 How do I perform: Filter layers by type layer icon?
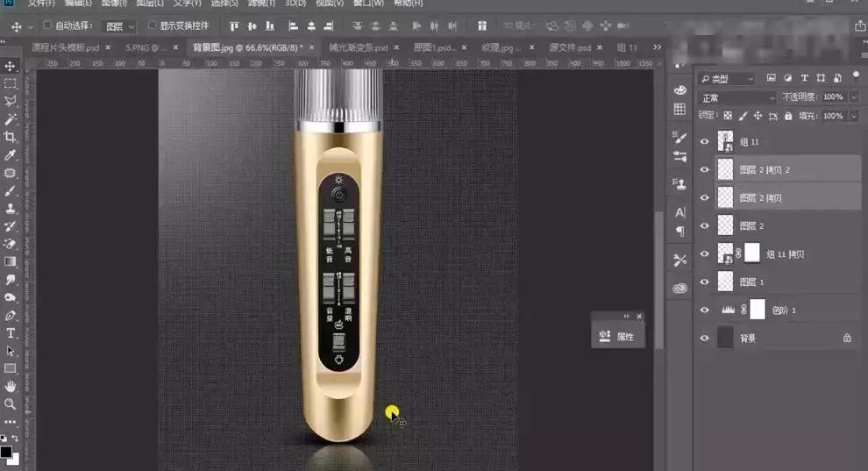[804, 78]
